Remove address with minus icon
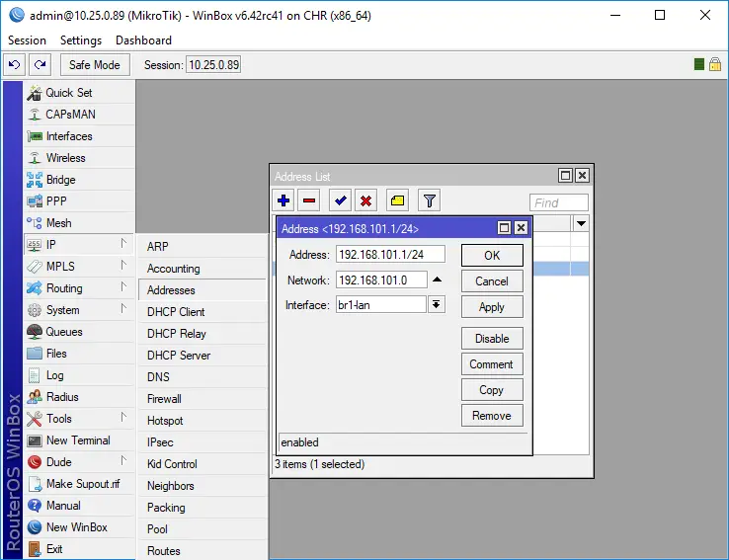 pos(309,200)
